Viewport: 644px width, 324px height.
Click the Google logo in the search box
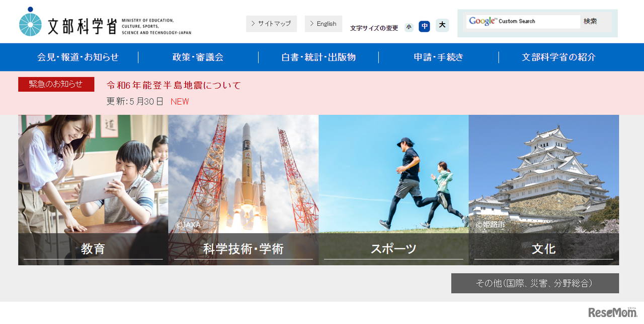click(x=481, y=21)
